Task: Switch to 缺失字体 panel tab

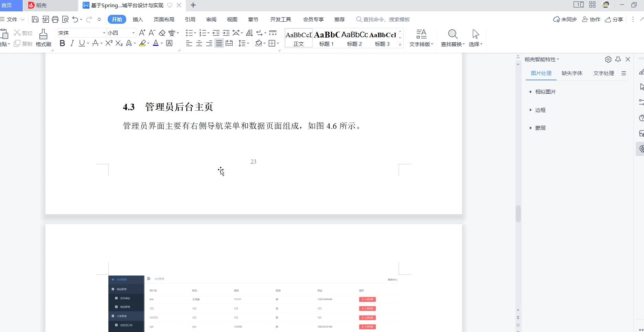Action: [x=572, y=73]
